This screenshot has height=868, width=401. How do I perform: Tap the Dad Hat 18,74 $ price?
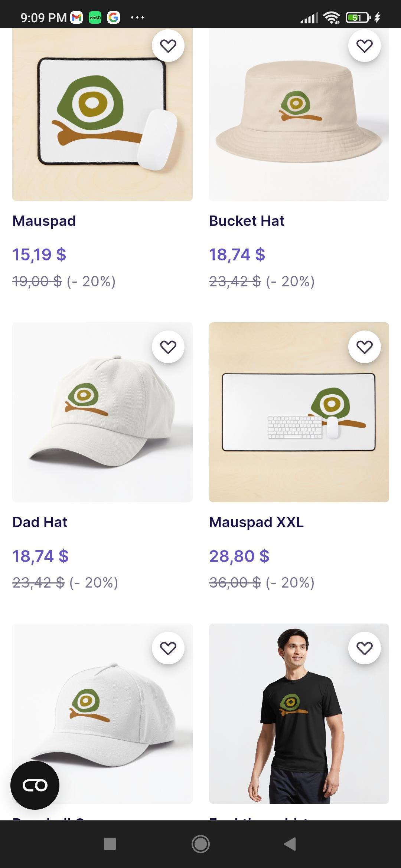pos(40,556)
